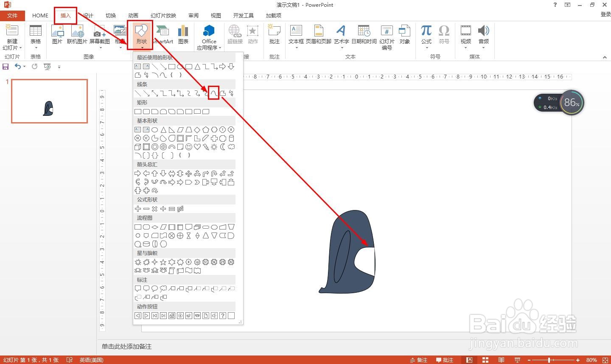Viewport: 611px width, 364px height.
Task: Toggle 批注 comments pane in status bar
Action: click(x=444, y=360)
